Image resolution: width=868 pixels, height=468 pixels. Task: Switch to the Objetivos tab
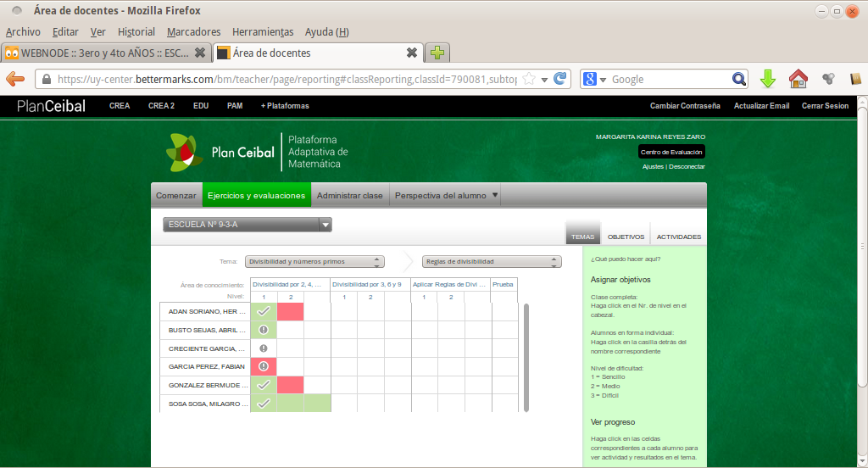point(626,237)
